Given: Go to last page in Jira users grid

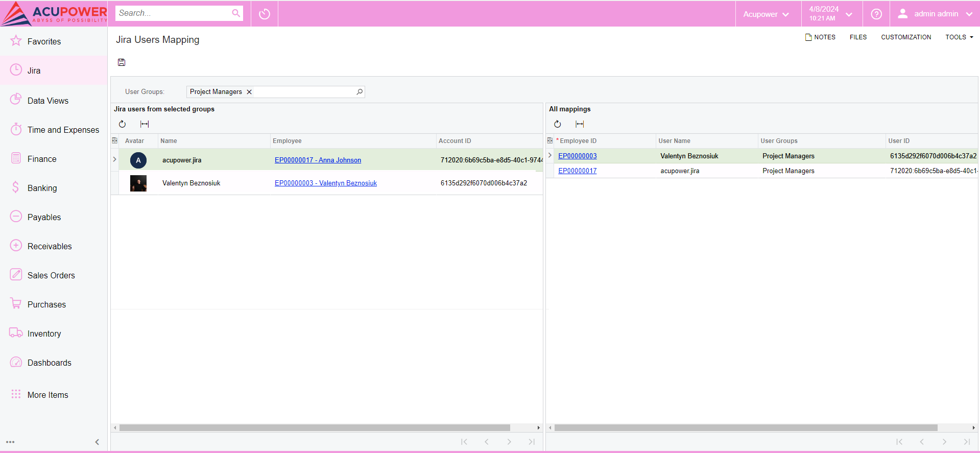Looking at the screenshot, I should [532, 442].
